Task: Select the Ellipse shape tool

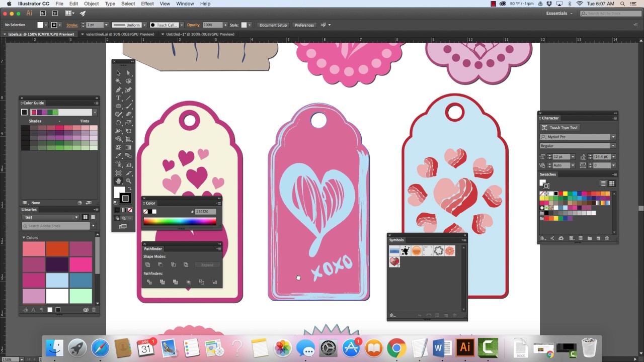Action: [118, 106]
